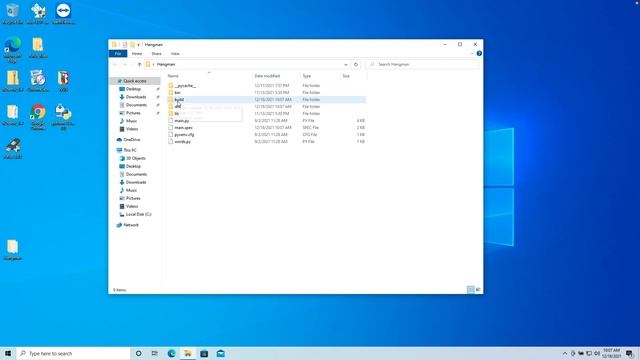
Task: Sort files by Date modified column
Action: click(267, 76)
